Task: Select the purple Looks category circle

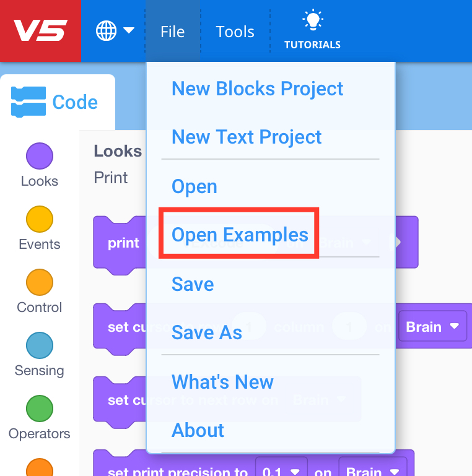Action: point(40,156)
